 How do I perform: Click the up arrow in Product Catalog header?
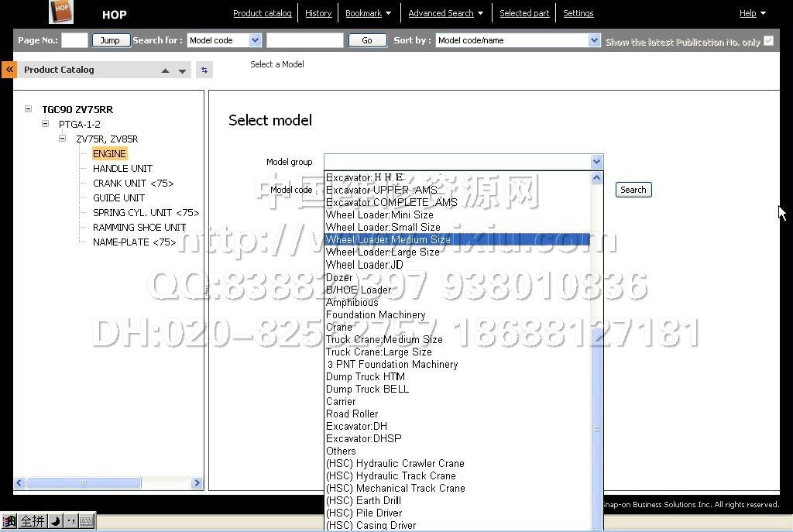point(165,71)
